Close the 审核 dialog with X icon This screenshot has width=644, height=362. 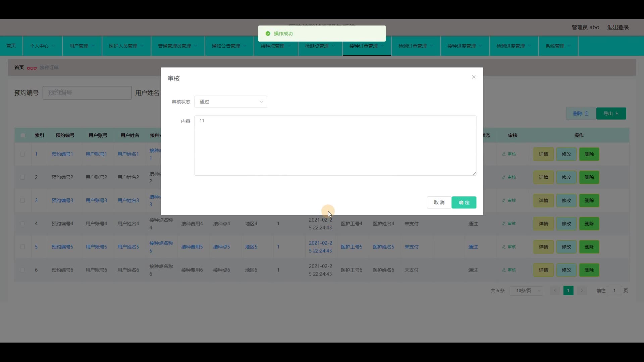coord(474,77)
